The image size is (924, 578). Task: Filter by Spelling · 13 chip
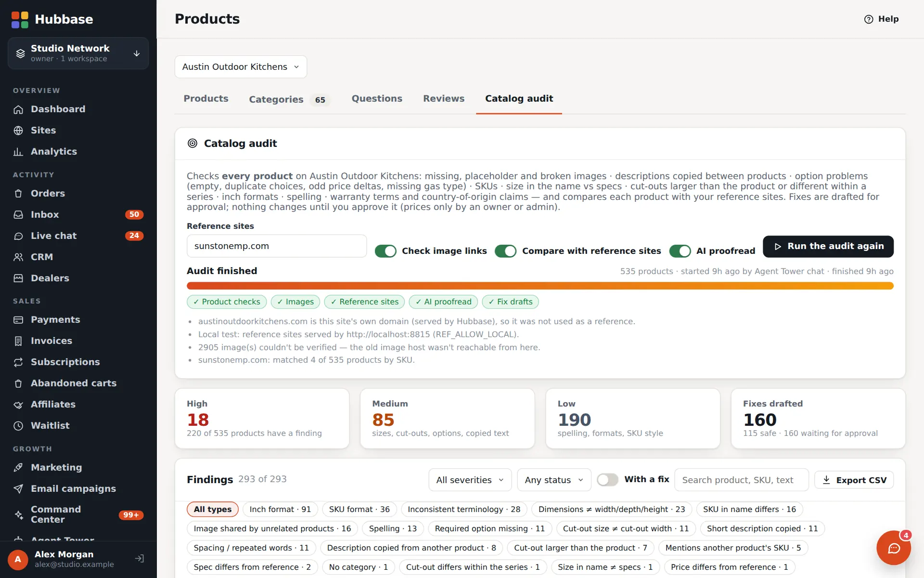(x=393, y=529)
